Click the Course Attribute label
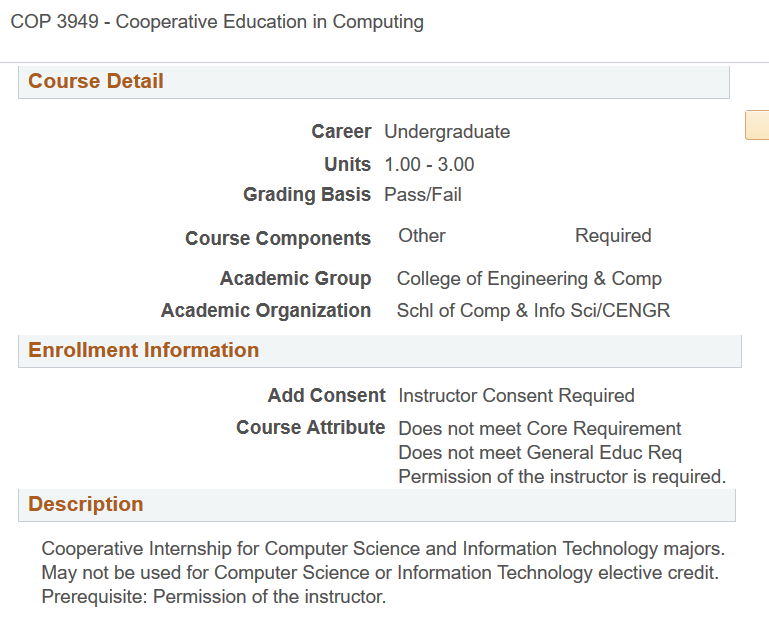The width and height of the screenshot is (769, 642). click(x=310, y=428)
